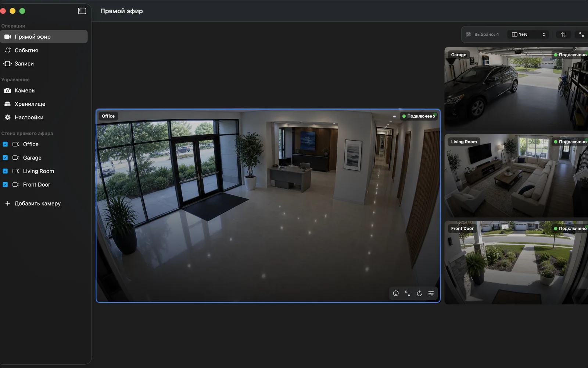Uncheck the Office camera checkbox
The image size is (588, 368).
(x=5, y=144)
